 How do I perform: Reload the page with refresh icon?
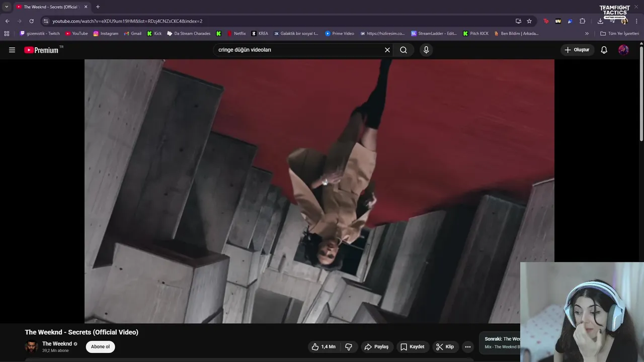click(x=31, y=21)
